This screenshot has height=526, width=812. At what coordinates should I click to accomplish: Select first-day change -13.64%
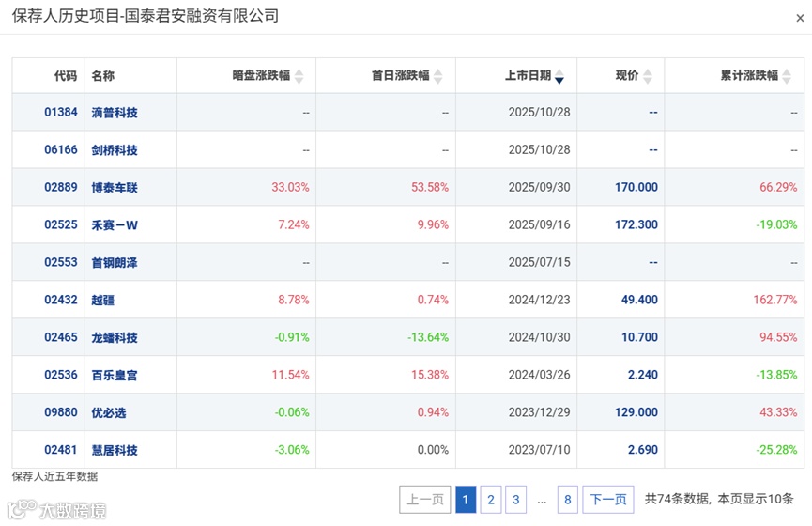tap(428, 337)
